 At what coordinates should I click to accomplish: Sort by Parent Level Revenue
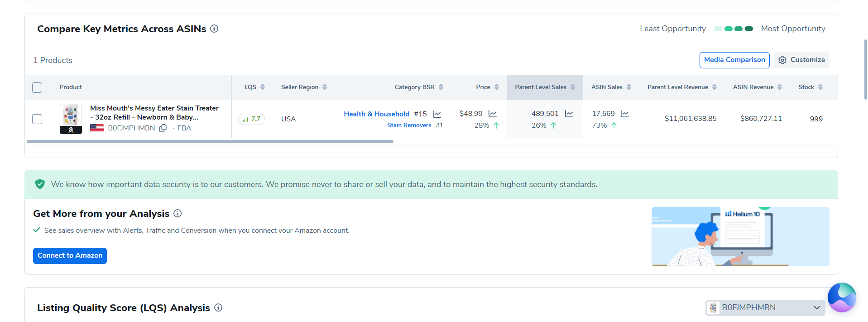(715, 87)
